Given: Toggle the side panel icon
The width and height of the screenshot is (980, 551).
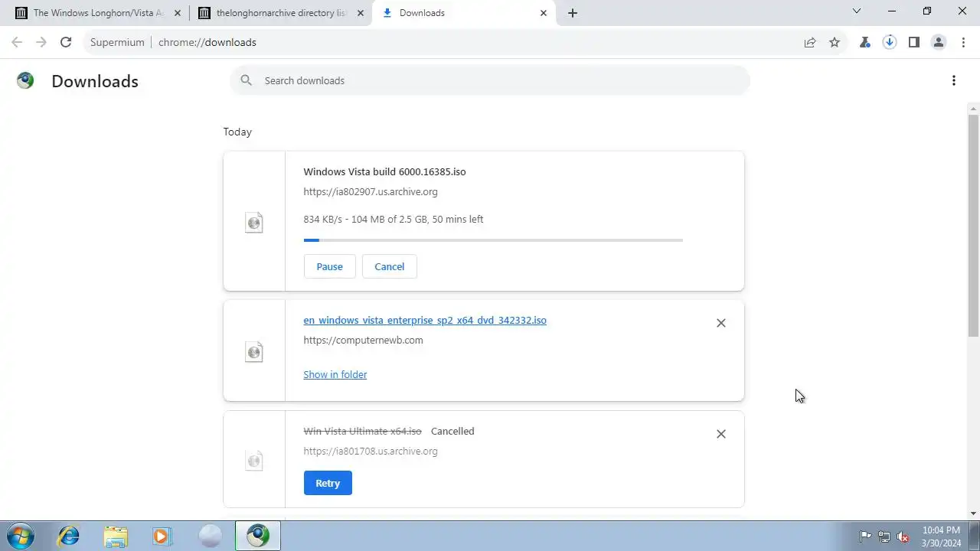Looking at the screenshot, I should 914,42.
